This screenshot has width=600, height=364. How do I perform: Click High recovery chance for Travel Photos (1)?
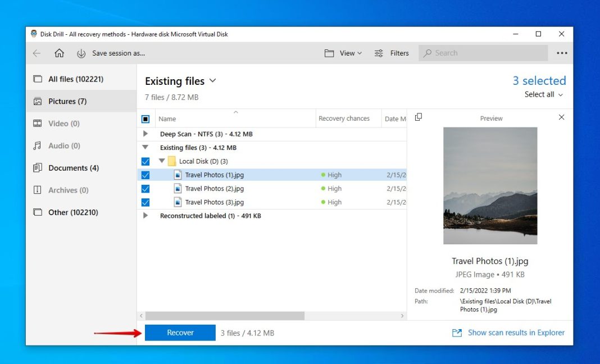331,175
